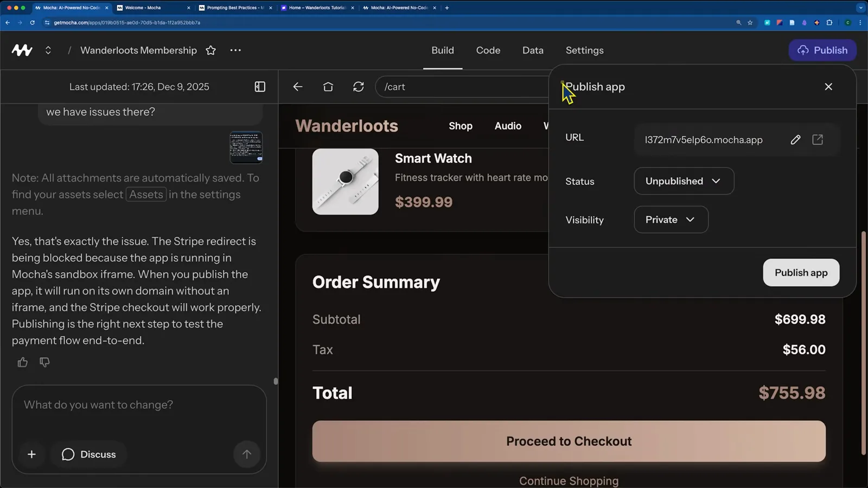This screenshot has width=868, height=488.
Task: Click the $399.99 price text
Action: 424,202
